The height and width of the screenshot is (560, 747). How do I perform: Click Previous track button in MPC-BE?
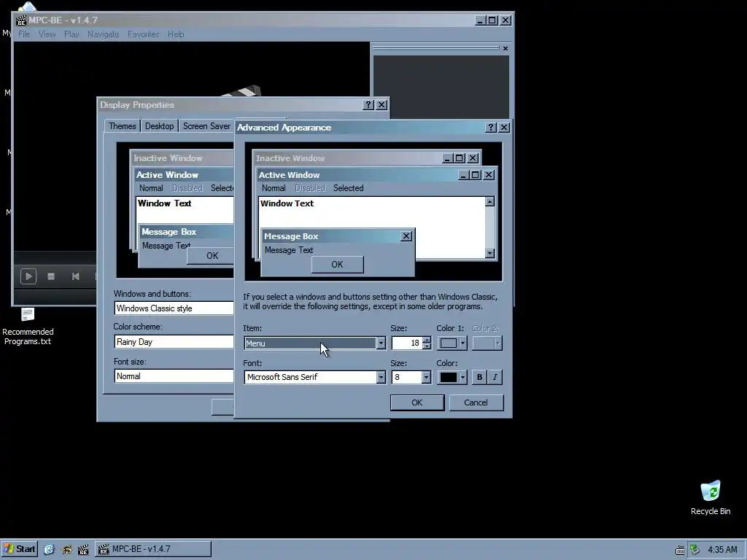75,276
